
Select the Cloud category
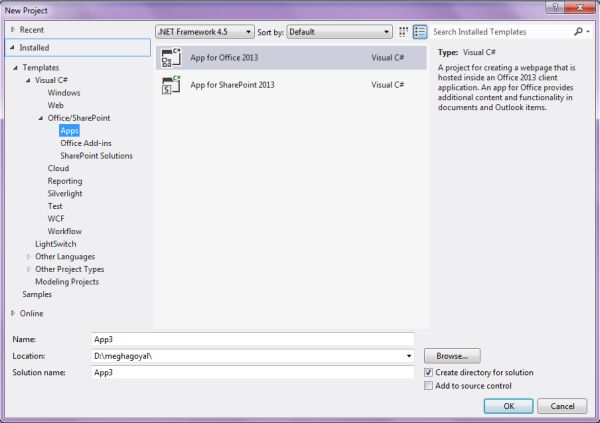[x=58, y=168]
